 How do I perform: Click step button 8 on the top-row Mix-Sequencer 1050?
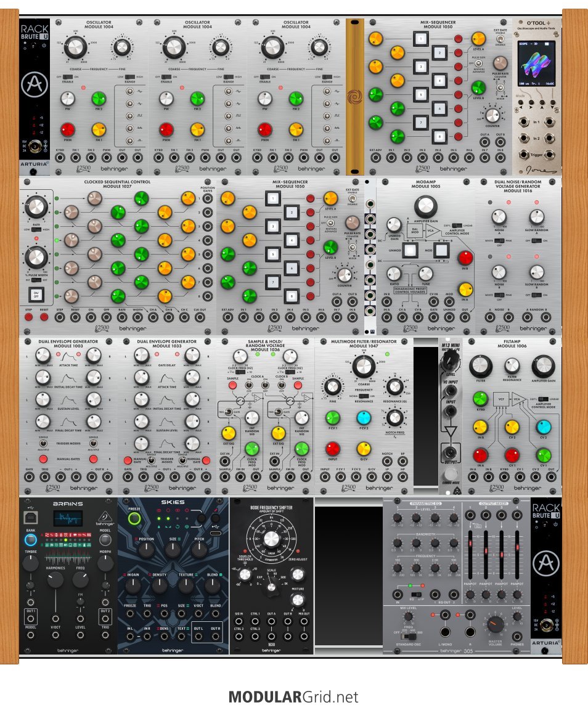click(439, 136)
